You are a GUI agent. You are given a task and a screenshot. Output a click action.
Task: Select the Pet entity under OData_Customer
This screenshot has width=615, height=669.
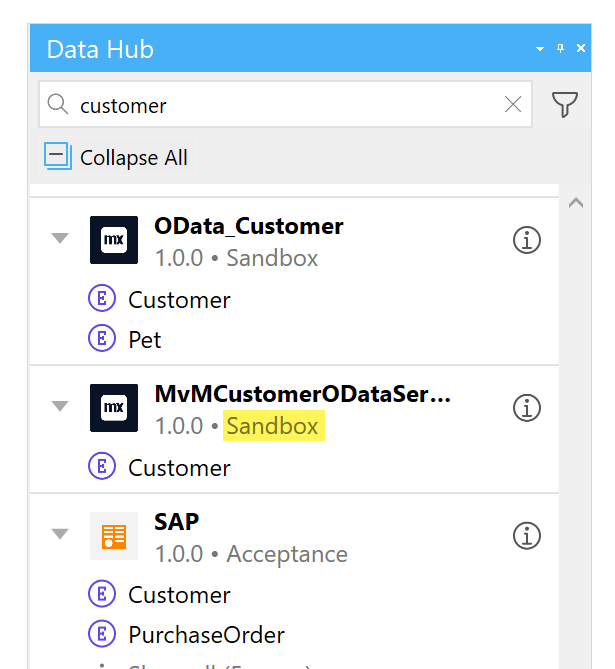point(145,339)
